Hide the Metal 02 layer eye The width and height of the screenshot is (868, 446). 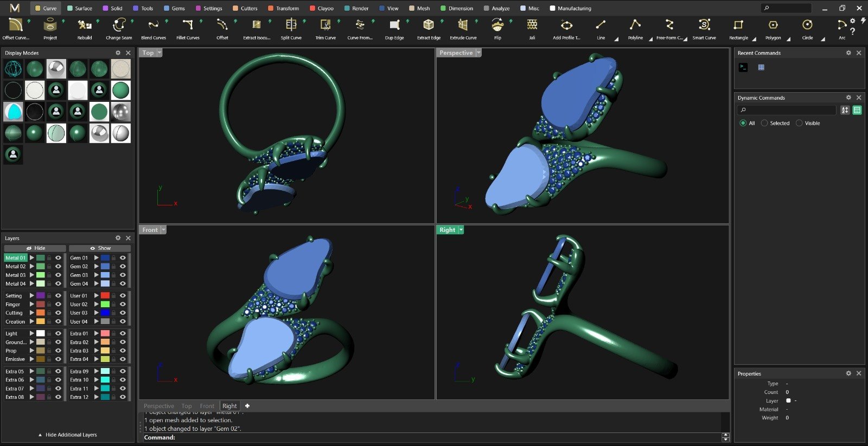click(58, 267)
